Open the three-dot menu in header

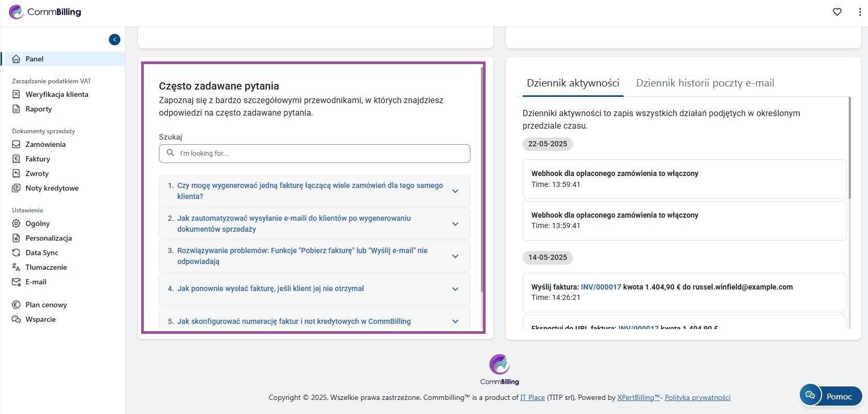(860, 12)
